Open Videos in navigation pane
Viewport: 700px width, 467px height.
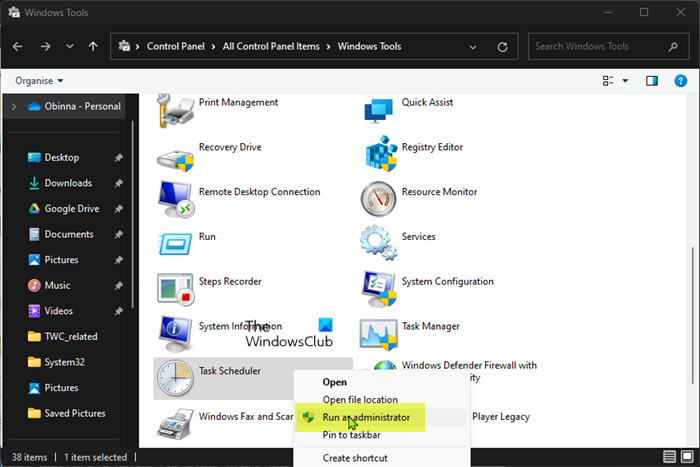point(58,311)
